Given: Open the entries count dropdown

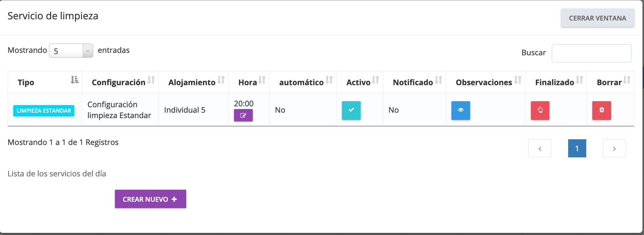Looking at the screenshot, I should [x=71, y=51].
